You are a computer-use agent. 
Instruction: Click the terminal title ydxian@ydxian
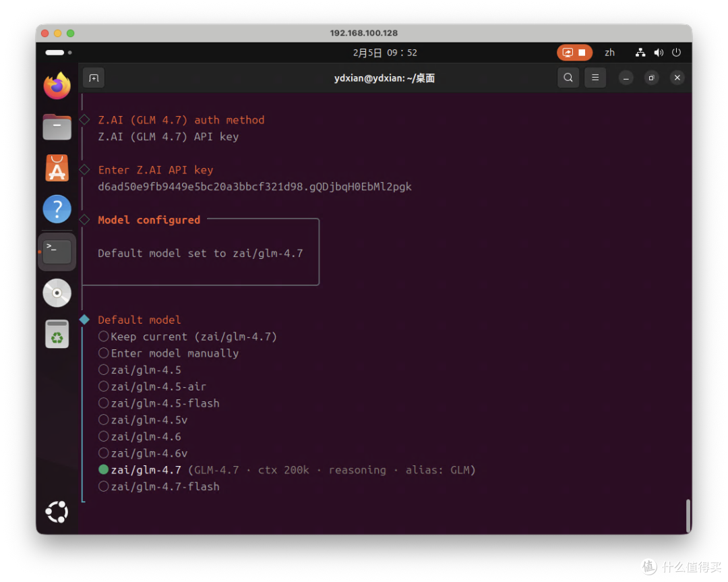point(384,78)
